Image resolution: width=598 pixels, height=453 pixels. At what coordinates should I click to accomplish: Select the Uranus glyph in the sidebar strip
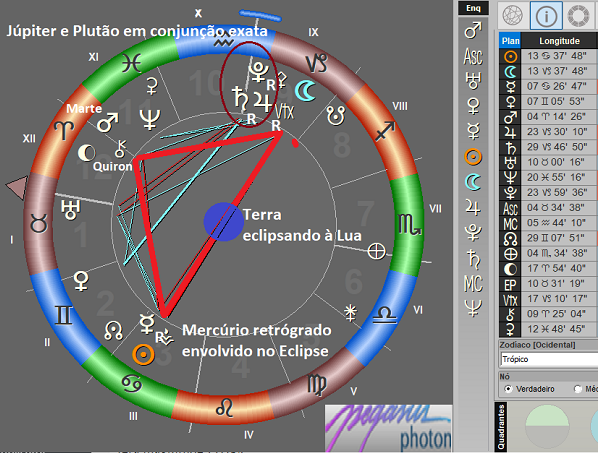pyautogui.click(x=473, y=81)
